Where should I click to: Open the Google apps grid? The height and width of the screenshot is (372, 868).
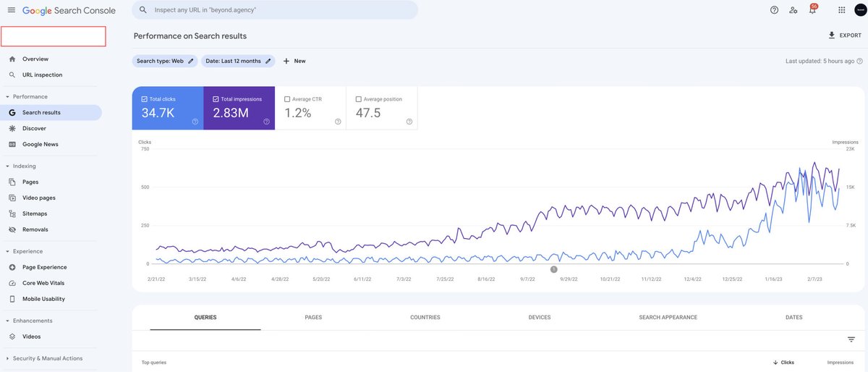(x=841, y=10)
